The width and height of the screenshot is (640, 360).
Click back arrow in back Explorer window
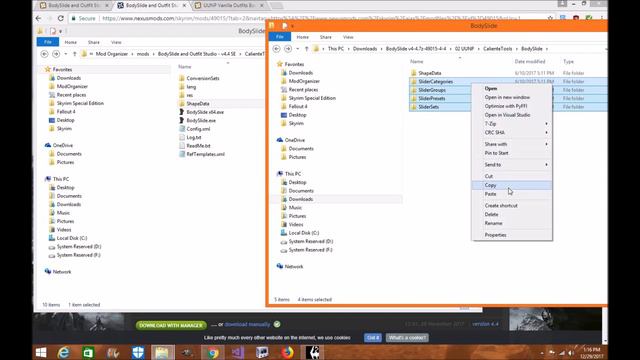(44, 54)
